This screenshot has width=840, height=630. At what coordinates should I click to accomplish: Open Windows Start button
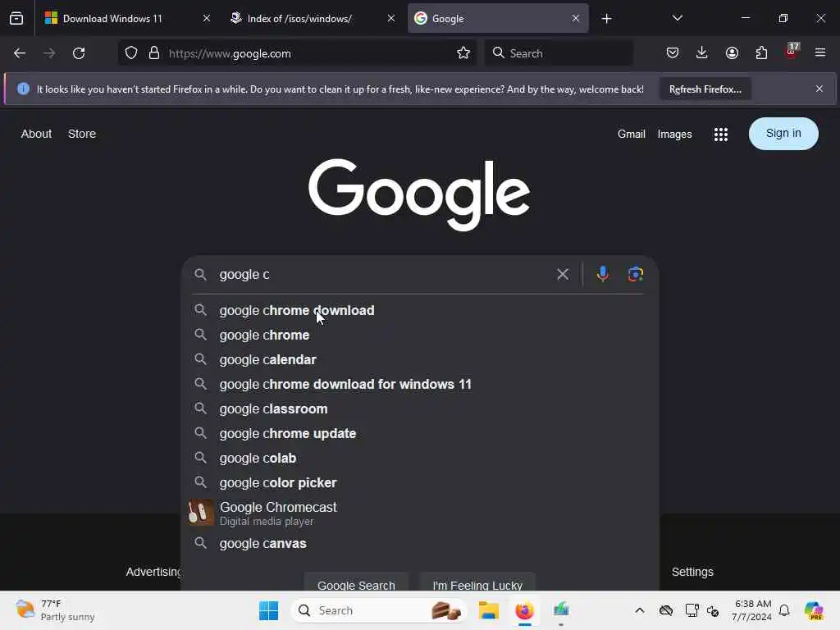[268, 610]
